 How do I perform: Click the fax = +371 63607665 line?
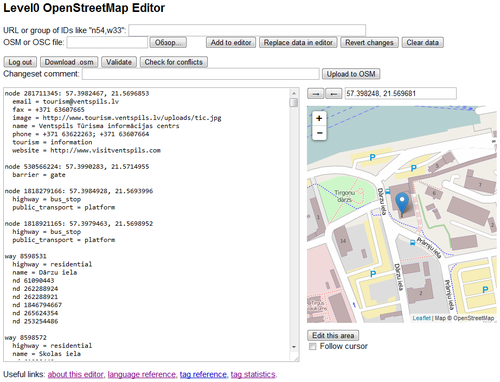click(48, 110)
